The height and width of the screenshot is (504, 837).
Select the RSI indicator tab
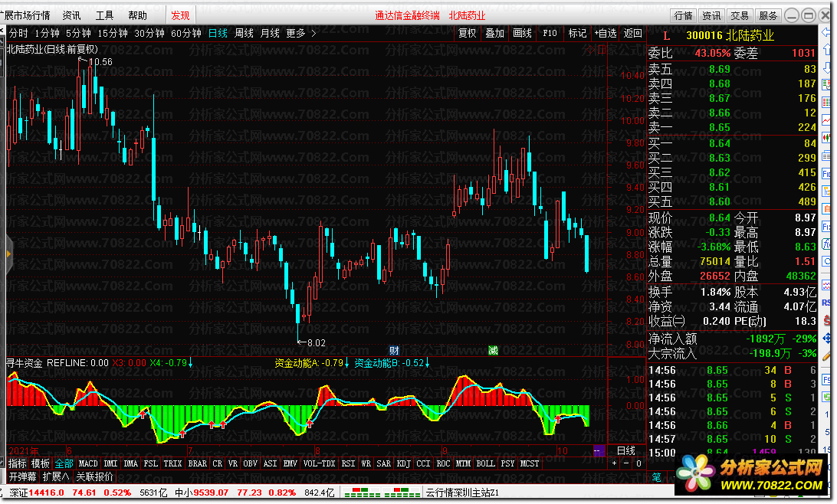click(x=348, y=463)
